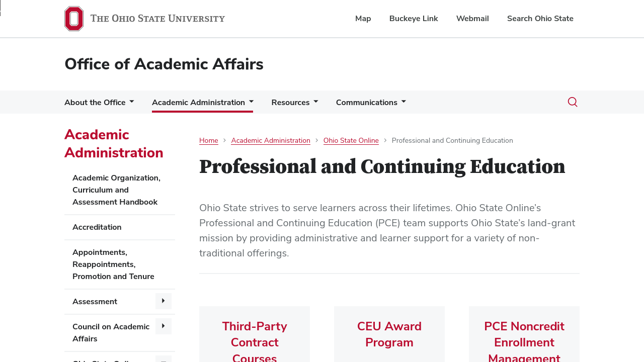Viewport: 644px width, 362px height.
Task: Click Search Ohio State link
Action: pos(540,19)
